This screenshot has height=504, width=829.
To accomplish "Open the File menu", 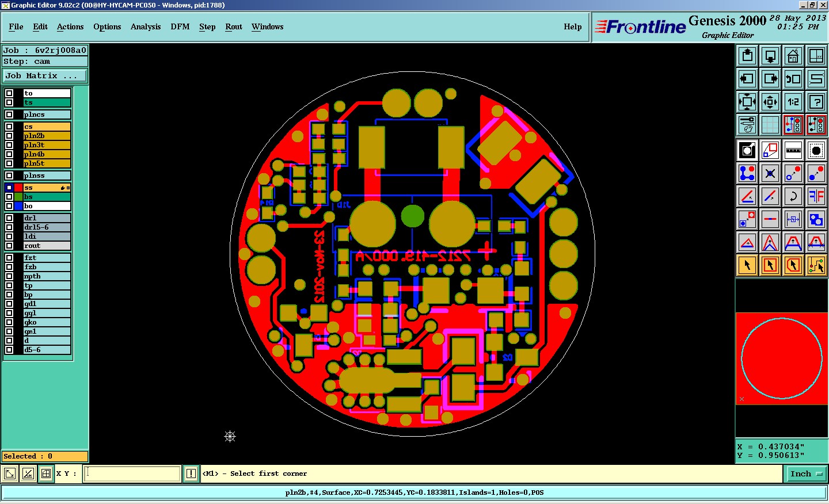I will click(16, 26).
